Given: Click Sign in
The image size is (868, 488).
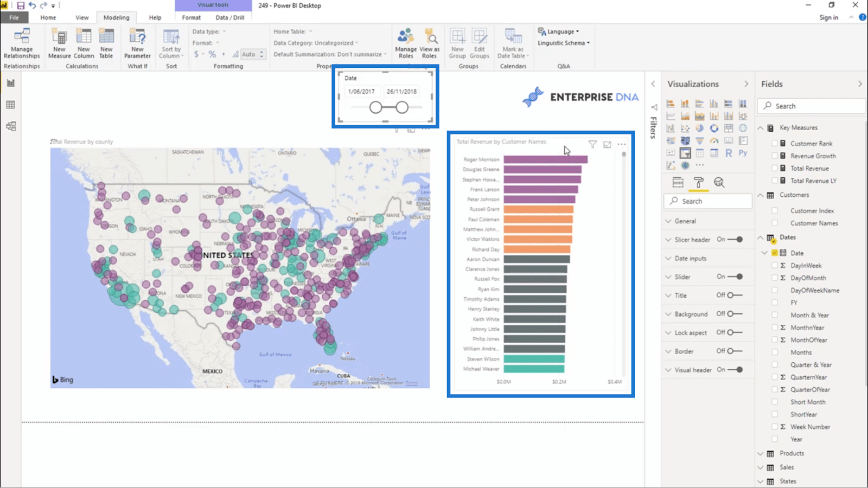Looking at the screenshot, I should (828, 17).
